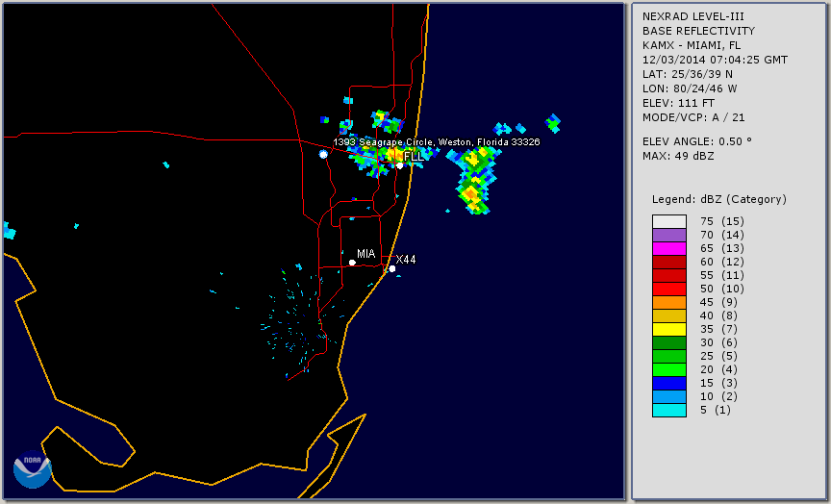The width and height of the screenshot is (831, 504).
Task: Select the 20 dBZ bright green swatch
Action: point(669,370)
